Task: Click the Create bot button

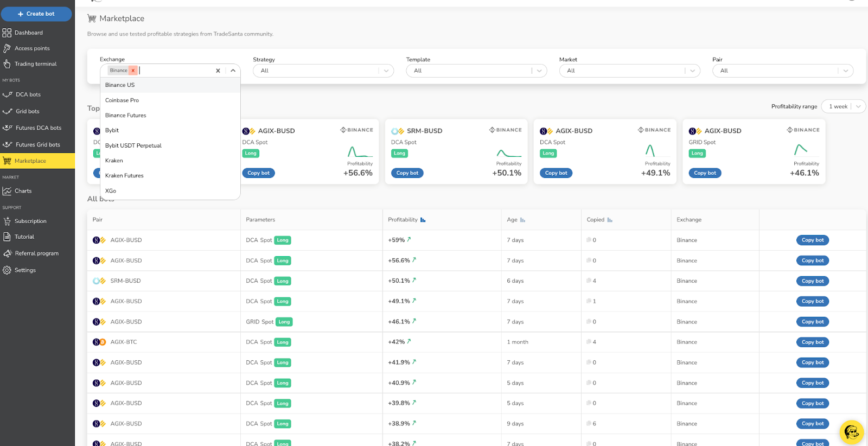Action: (x=36, y=14)
